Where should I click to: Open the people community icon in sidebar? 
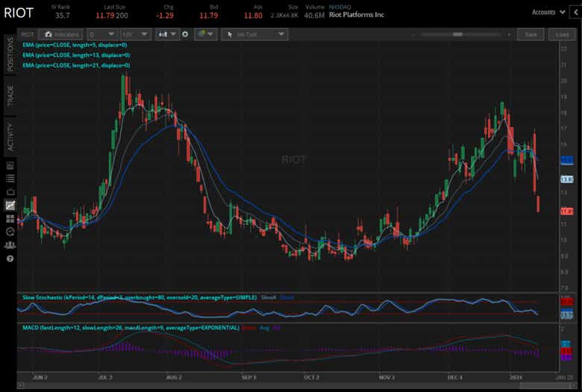coord(10,244)
